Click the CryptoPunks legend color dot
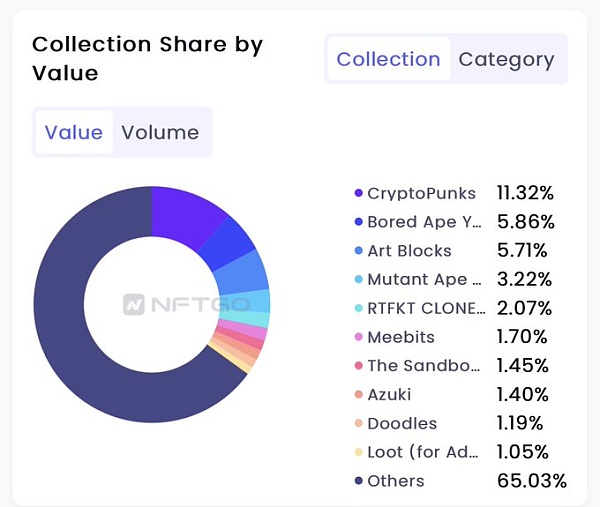Screen dimensions: 600x507 [x=358, y=193]
